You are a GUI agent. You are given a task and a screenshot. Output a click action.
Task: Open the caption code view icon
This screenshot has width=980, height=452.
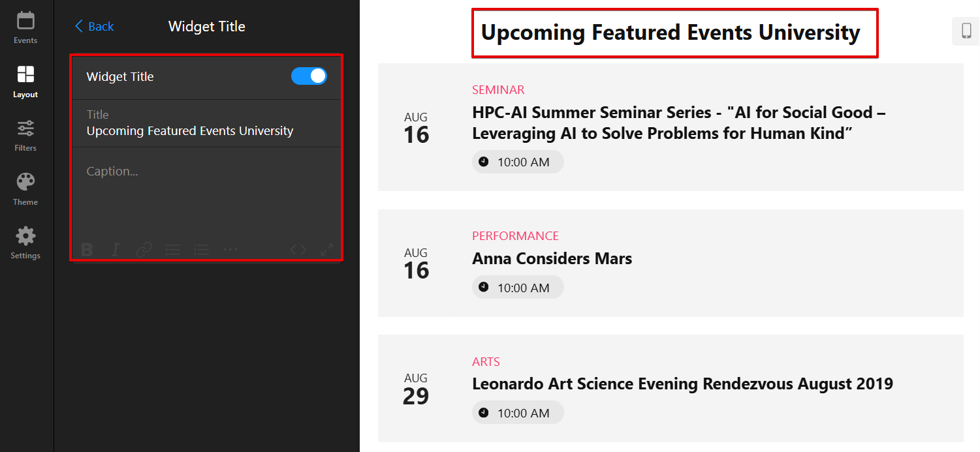point(298,249)
